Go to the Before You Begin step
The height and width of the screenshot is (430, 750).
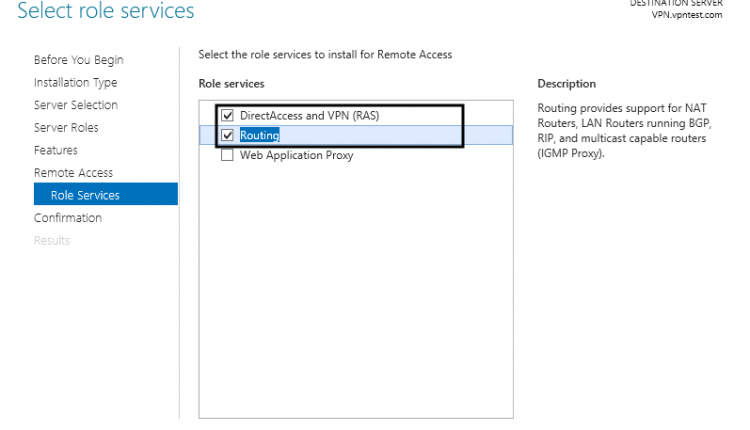point(78,60)
